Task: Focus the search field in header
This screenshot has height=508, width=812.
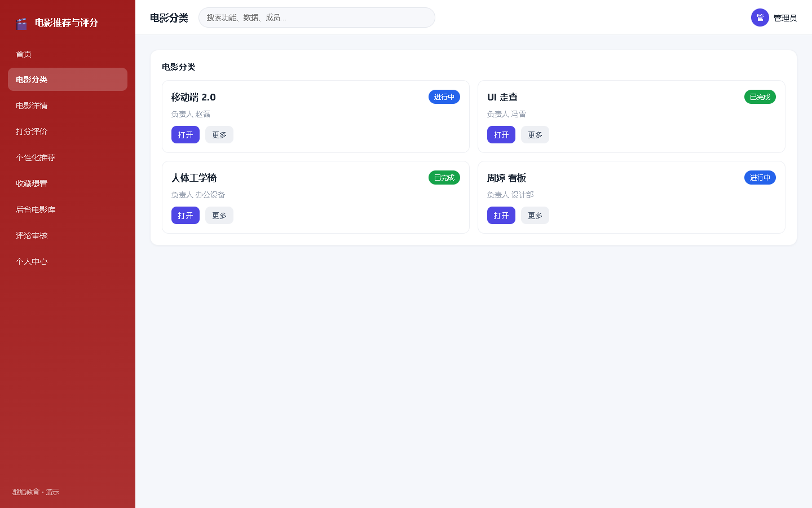Action: coord(317,17)
